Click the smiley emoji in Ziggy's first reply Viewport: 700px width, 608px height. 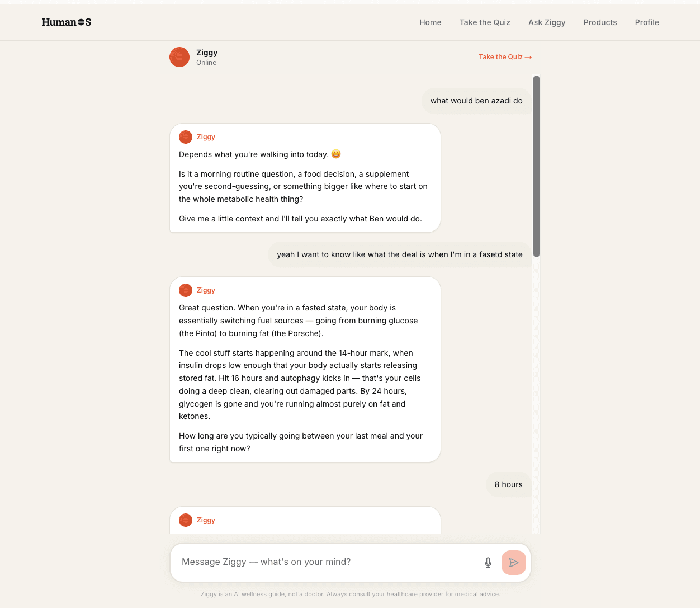(336, 154)
